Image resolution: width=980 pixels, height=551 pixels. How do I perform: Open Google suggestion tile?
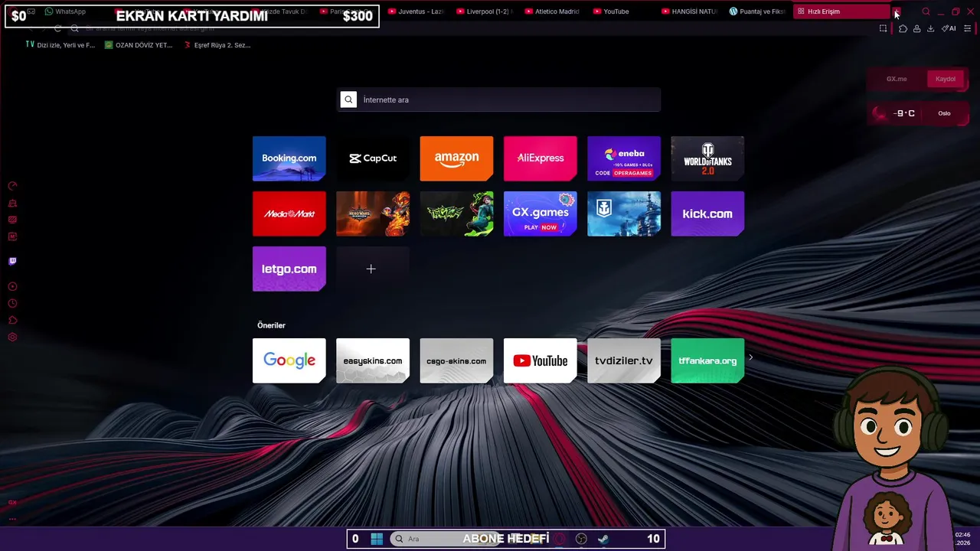(289, 360)
